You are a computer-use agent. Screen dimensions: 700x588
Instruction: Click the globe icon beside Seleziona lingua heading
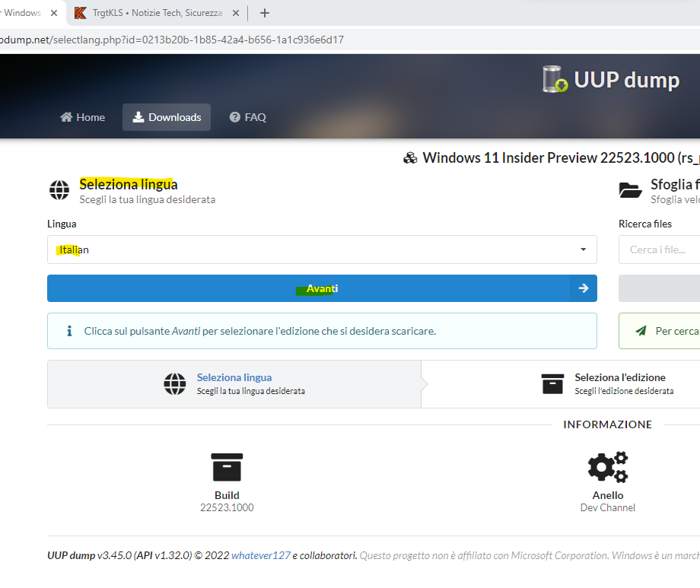click(x=59, y=190)
